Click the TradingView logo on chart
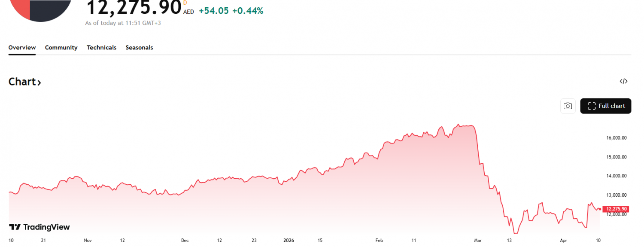This screenshot has width=644, height=247. pos(39,227)
